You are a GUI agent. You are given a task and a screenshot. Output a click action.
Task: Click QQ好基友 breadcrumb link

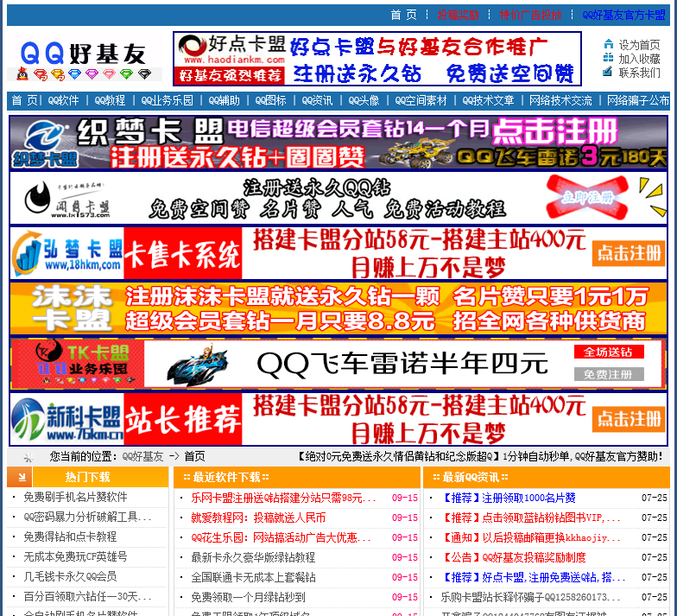[143, 456]
